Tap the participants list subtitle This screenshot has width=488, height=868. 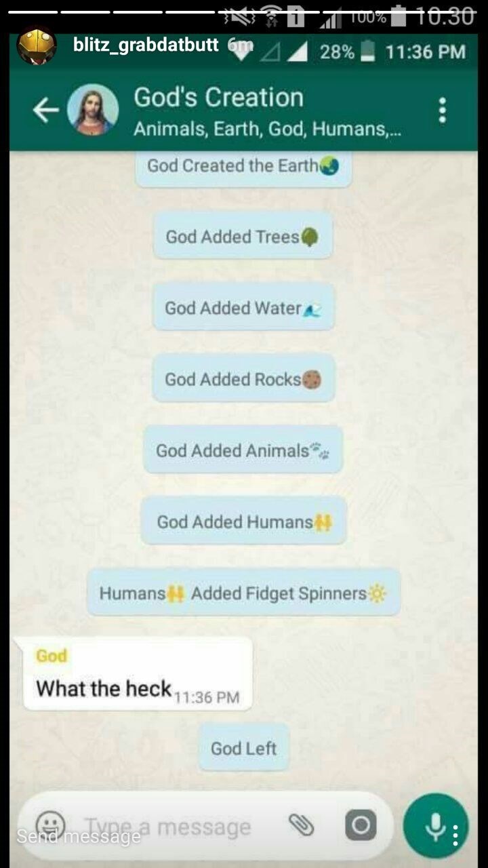point(267,129)
